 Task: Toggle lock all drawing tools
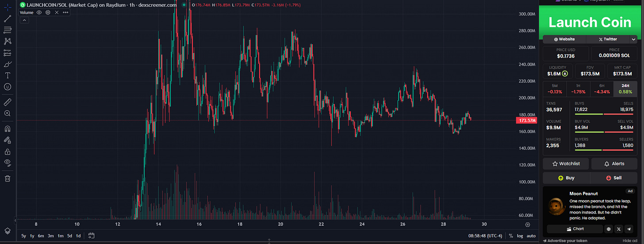pos(8,152)
